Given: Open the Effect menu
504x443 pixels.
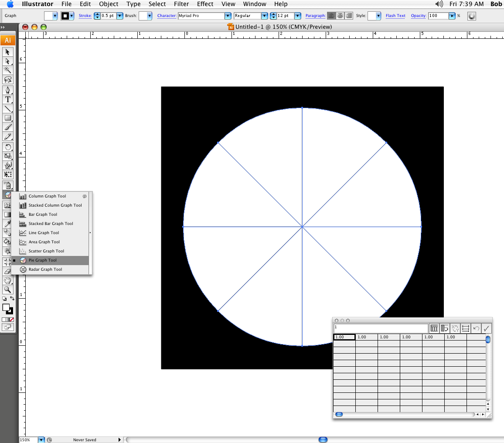Looking at the screenshot, I should tap(205, 4).
